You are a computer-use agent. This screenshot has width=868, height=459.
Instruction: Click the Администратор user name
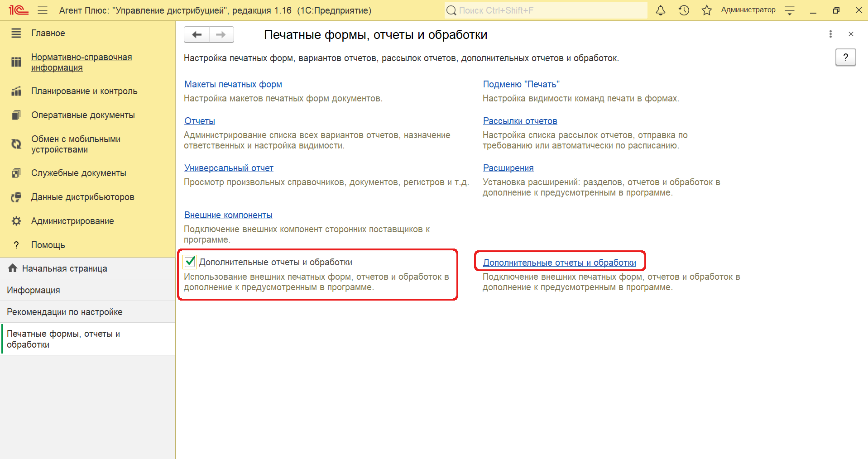pyautogui.click(x=748, y=10)
